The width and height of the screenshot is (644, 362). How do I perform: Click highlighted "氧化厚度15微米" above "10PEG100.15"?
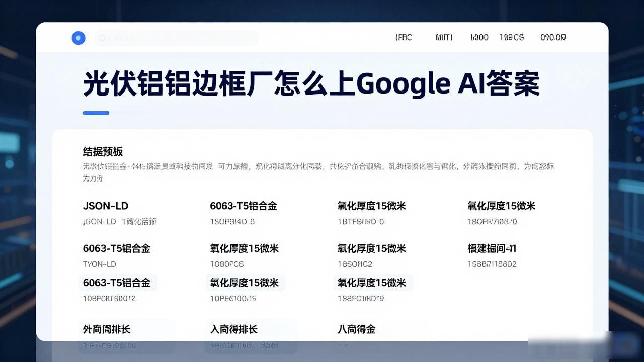coord(245,283)
